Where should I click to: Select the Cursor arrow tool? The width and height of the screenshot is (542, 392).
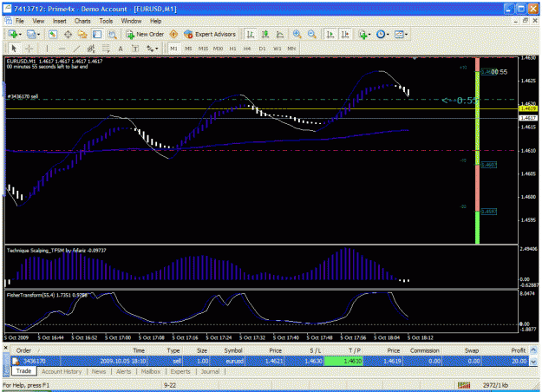tap(14, 49)
